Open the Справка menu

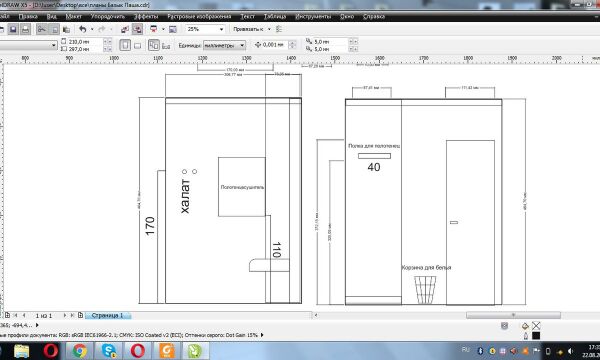[x=373, y=16]
